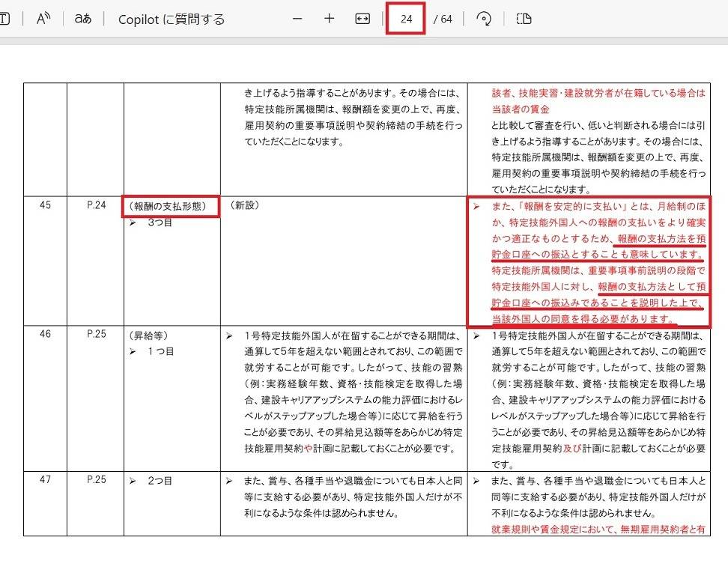This screenshot has height=561, width=728.
Task: Click the translate (aあ) icon
Action: tap(82, 19)
